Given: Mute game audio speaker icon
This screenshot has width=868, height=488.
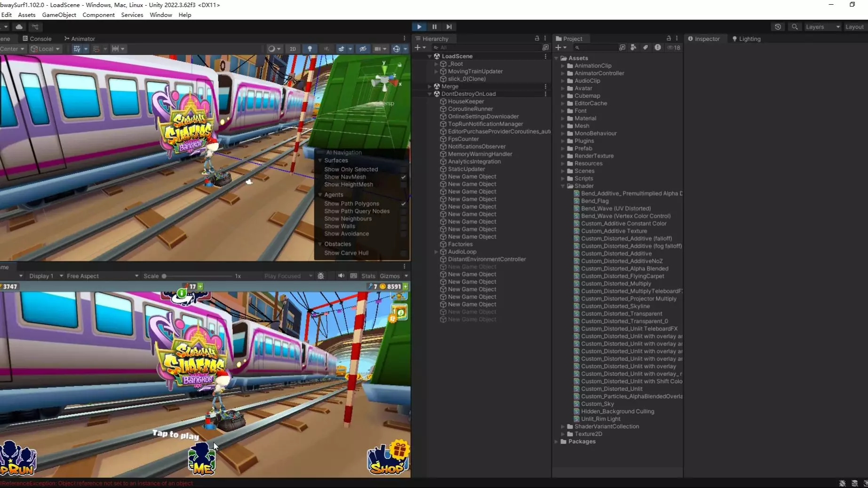Looking at the screenshot, I should (341, 276).
